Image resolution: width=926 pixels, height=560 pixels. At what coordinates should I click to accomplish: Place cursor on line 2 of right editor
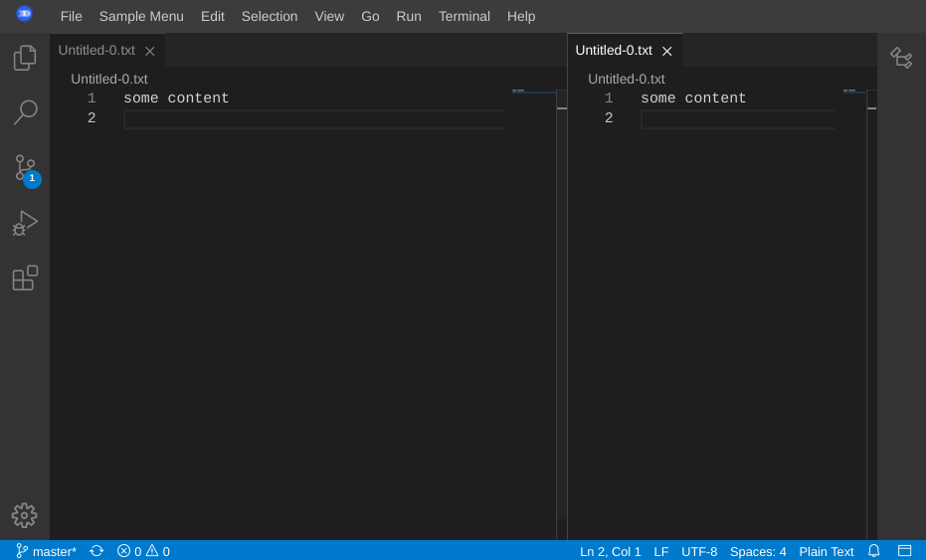point(738,118)
